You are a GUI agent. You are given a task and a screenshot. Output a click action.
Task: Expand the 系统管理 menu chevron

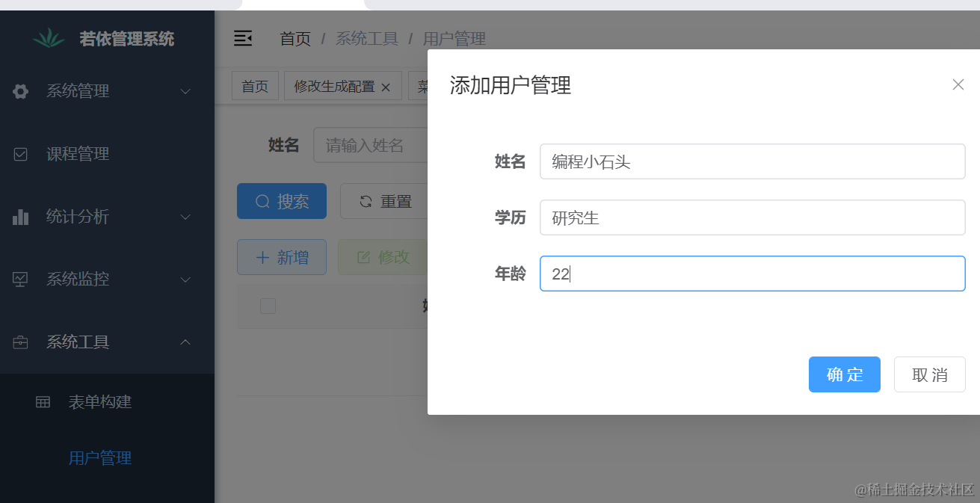[185, 91]
